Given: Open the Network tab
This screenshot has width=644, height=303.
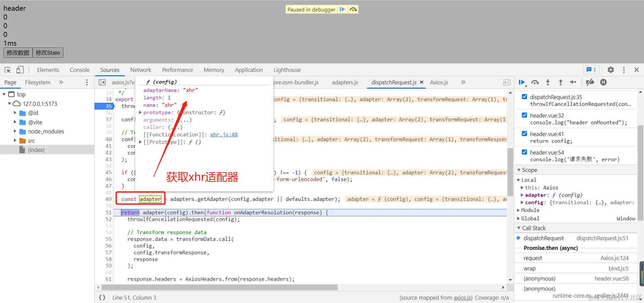Looking at the screenshot, I should pyautogui.click(x=141, y=70).
